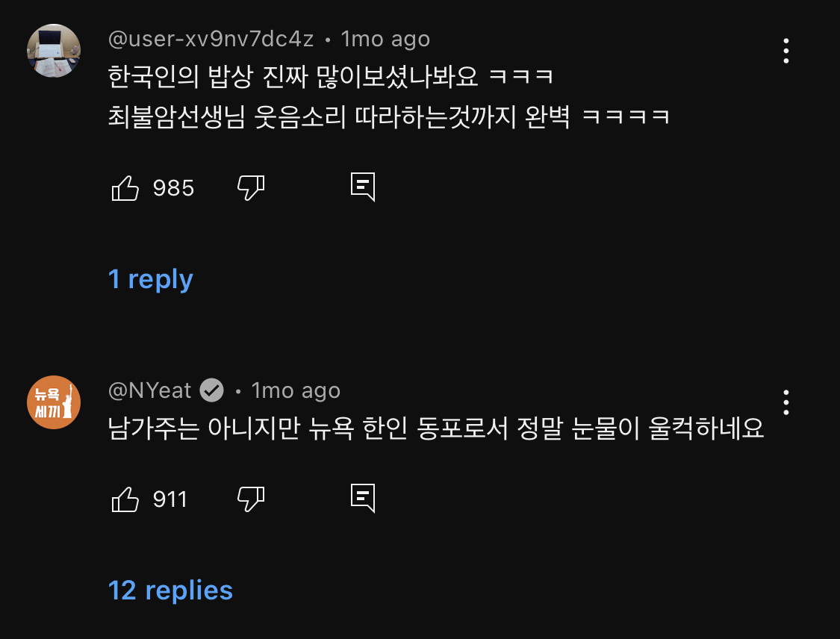Click the 985 like count number
This screenshot has width=840, height=639.
coord(173,188)
